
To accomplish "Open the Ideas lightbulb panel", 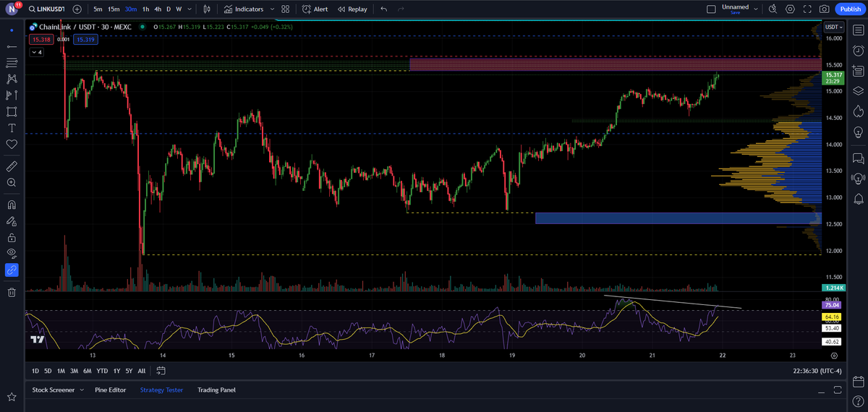I will 859,132.
